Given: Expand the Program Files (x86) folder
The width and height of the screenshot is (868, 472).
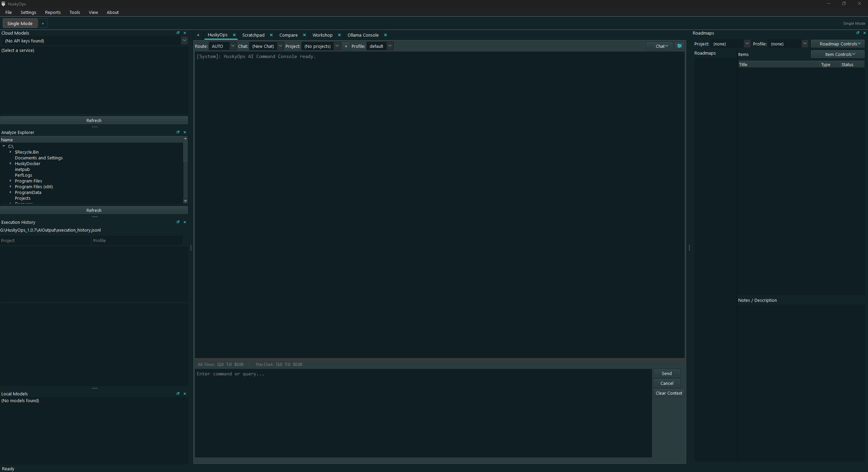Looking at the screenshot, I should point(11,186).
